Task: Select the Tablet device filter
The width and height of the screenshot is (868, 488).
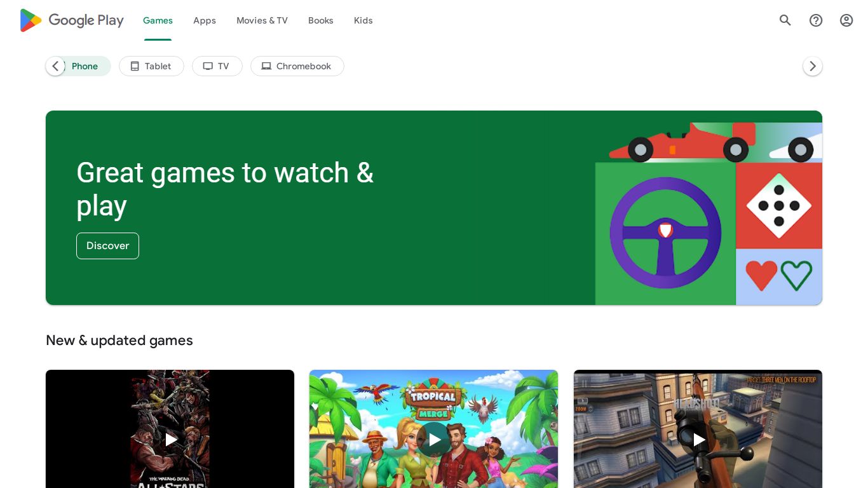Action: 151,66
